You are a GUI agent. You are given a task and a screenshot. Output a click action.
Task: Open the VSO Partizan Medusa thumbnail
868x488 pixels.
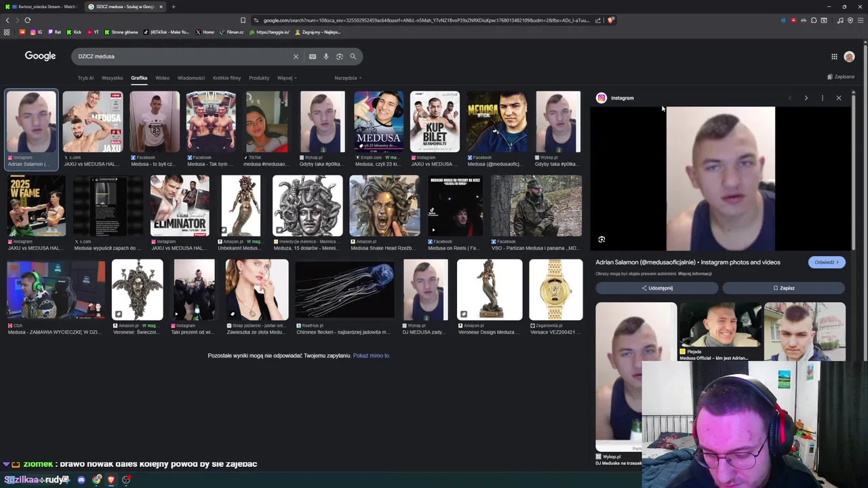pyautogui.click(x=536, y=205)
